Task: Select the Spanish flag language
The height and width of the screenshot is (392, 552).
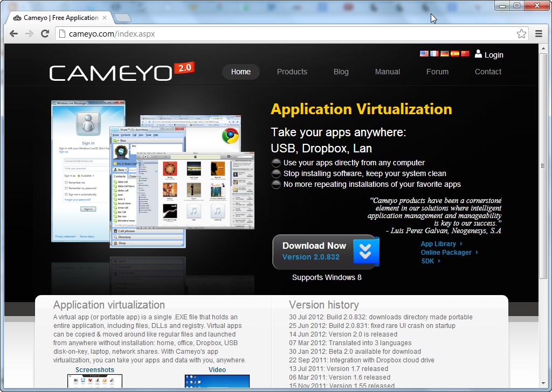Action: [455, 53]
